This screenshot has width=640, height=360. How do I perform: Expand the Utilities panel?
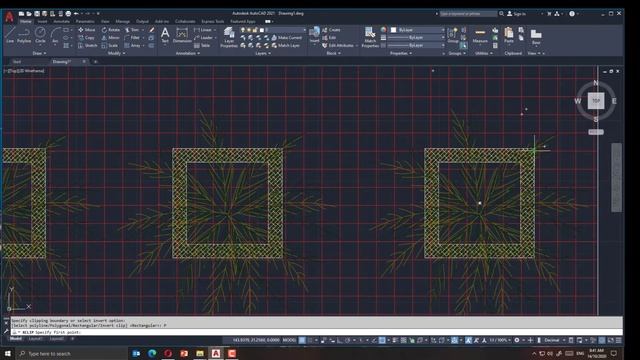(x=484, y=53)
